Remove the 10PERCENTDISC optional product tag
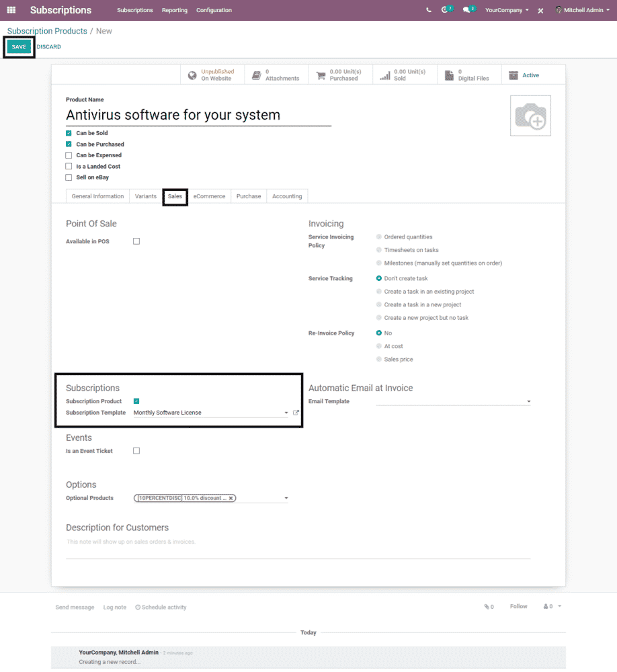This screenshot has width=617, height=672. pyautogui.click(x=231, y=499)
